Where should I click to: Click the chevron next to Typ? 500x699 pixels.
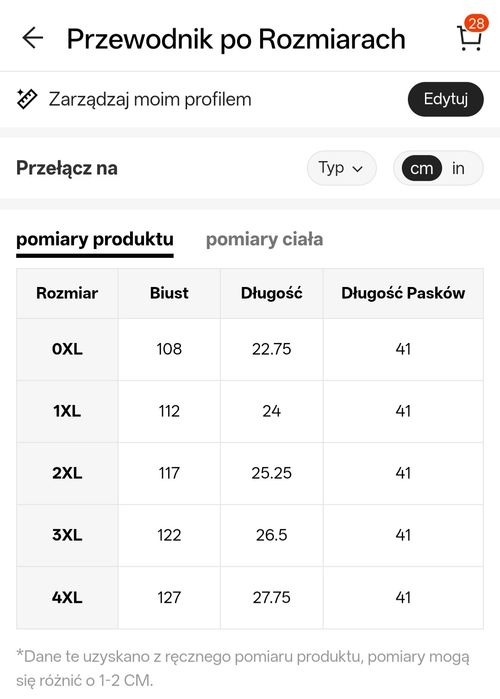tap(357, 169)
